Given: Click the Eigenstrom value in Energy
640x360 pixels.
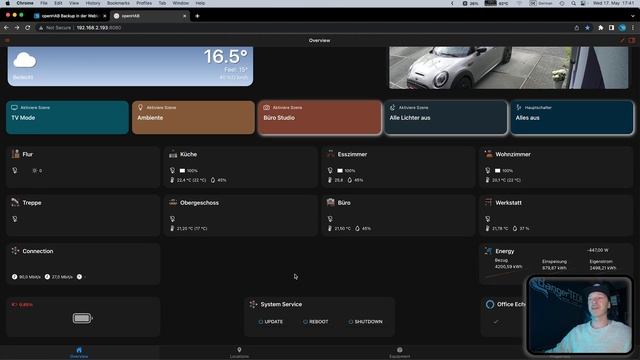Looking at the screenshot, I should 602,268.
